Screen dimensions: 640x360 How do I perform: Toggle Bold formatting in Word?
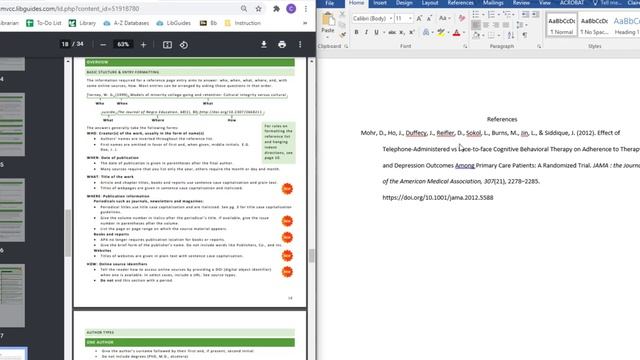tap(356, 32)
